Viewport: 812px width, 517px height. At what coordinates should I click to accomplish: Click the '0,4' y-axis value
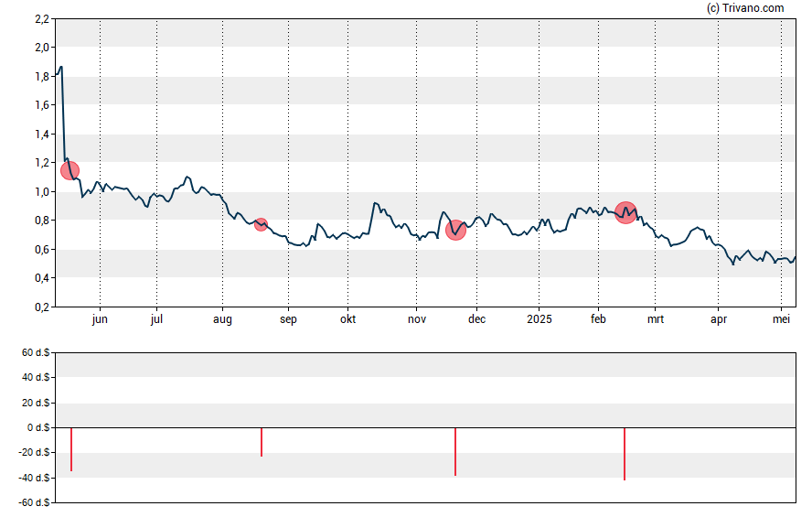(x=42, y=278)
